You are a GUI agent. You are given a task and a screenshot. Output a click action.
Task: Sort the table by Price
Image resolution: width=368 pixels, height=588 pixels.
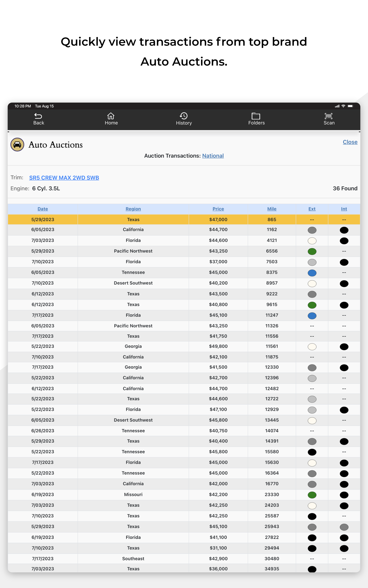(x=218, y=209)
